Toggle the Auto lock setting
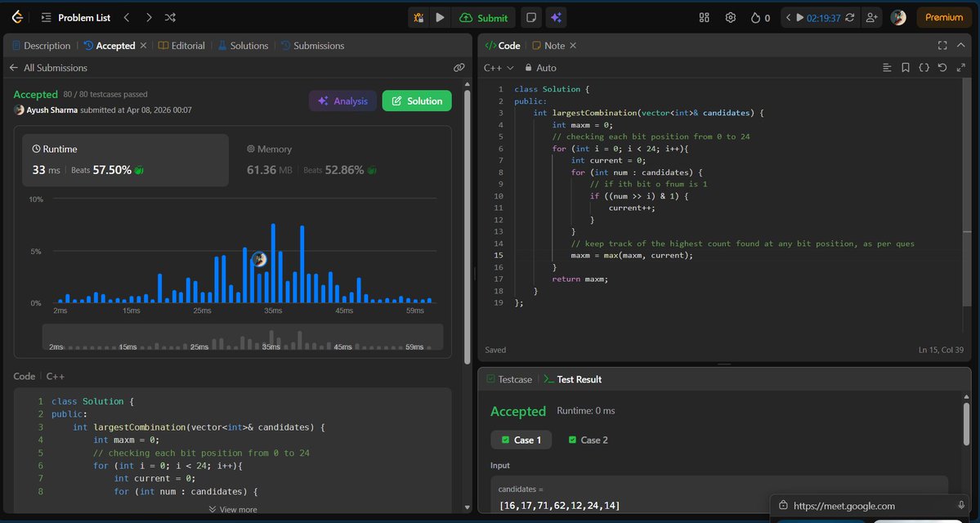The image size is (980, 523). click(540, 68)
